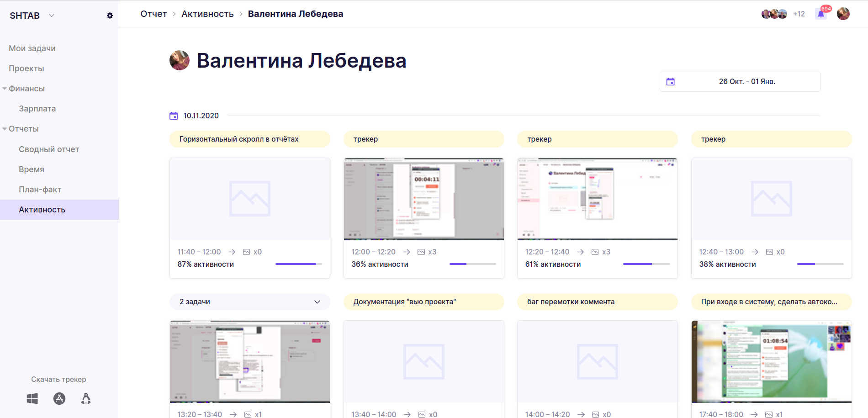Screen dimensions: 868x418
Task: Navigate to Отчет breadcrumb
Action: tap(153, 14)
